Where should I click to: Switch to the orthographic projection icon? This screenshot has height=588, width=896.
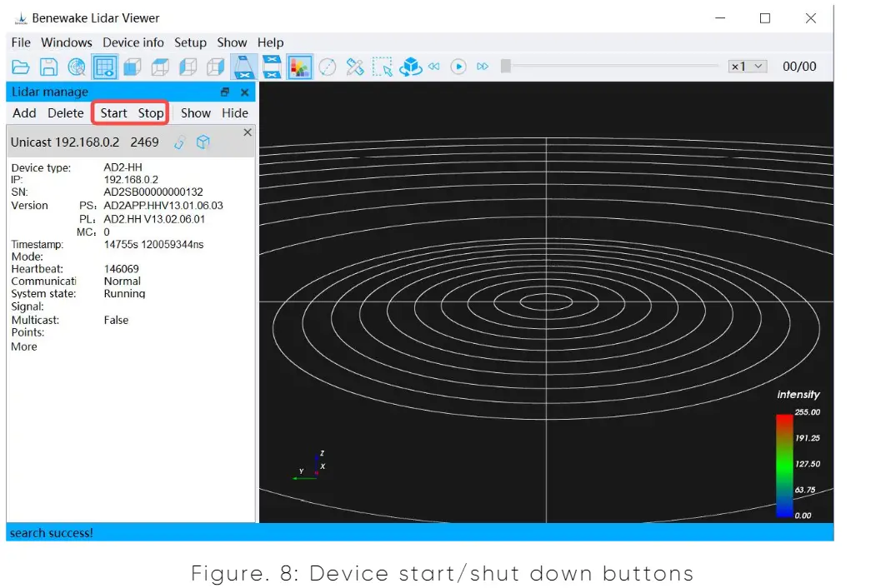coord(272,67)
